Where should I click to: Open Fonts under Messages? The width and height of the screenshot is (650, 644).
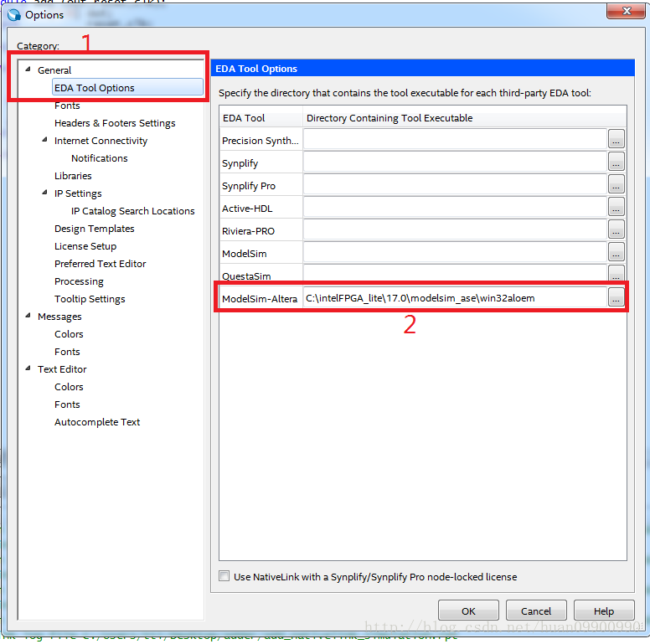67,352
